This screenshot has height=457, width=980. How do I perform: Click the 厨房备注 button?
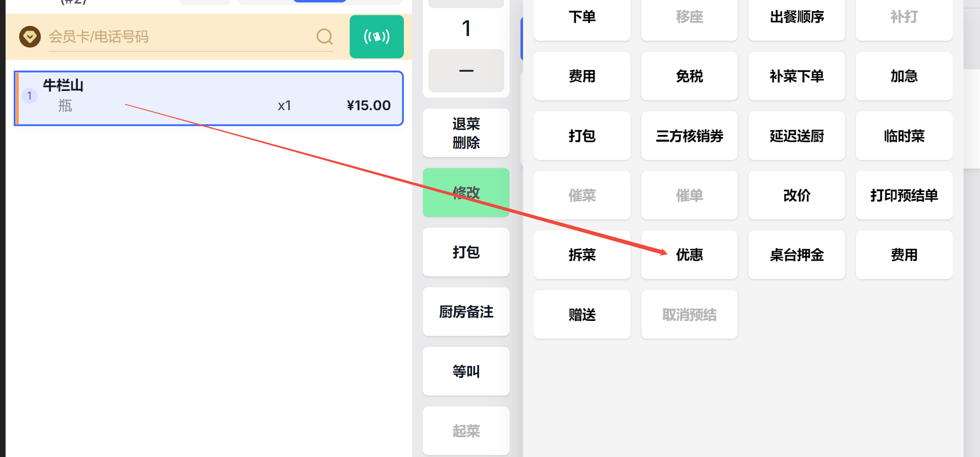466,312
